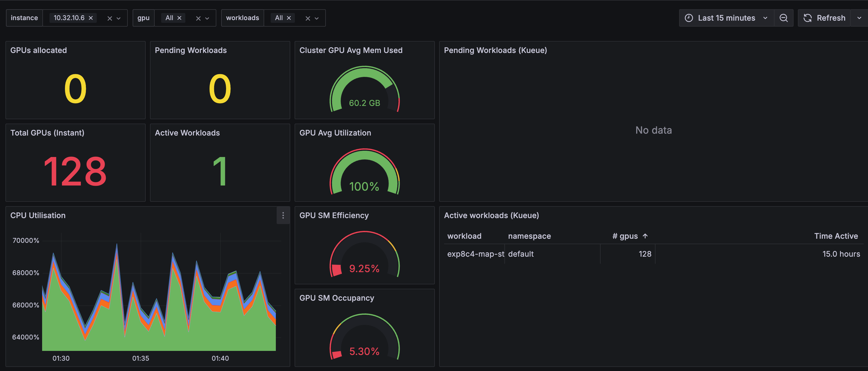Open the CPU Utilisation panel menu
Screen dimensions: 868x371
283,215
